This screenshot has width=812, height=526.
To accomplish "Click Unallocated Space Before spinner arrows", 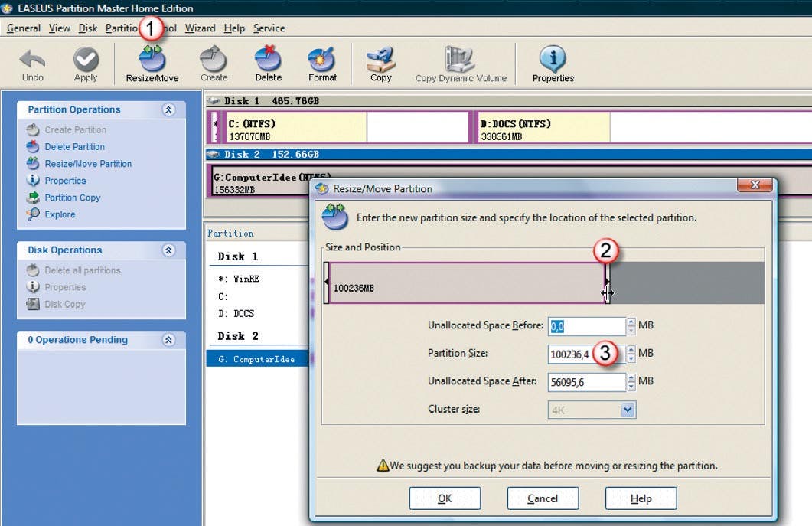I will pos(631,326).
